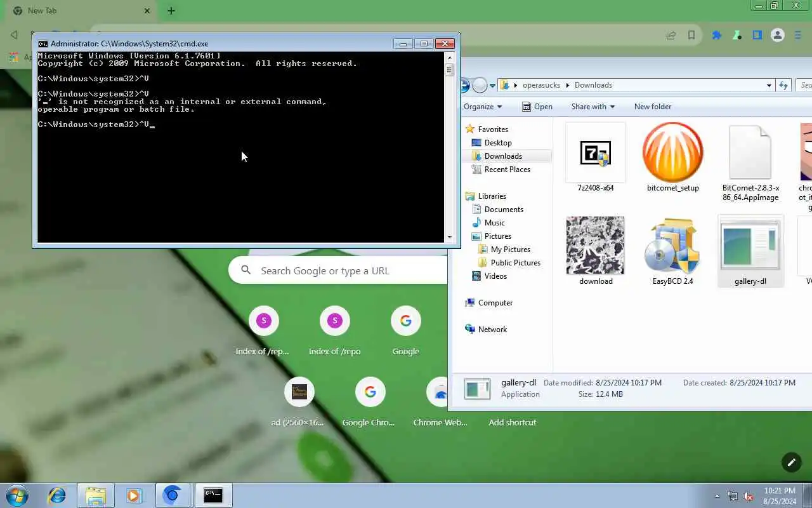Open the 'Google Chro...' shortcut tile
The height and width of the screenshot is (508, 812).
(x=370, y=402)
